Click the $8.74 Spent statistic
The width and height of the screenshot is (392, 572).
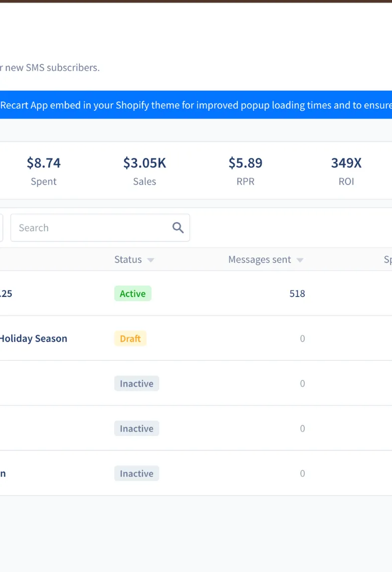[x=43, y=170]
